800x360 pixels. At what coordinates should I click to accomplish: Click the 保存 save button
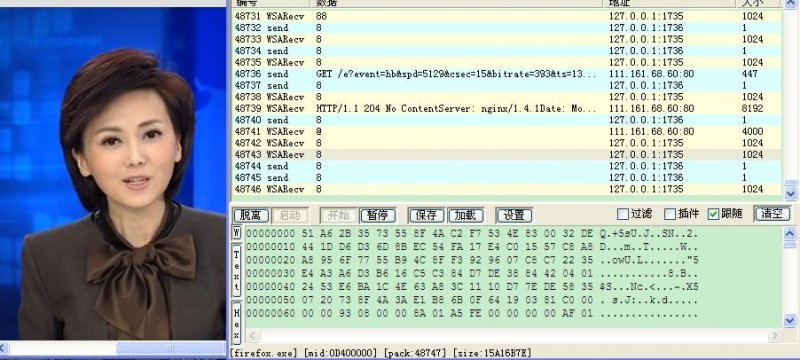(426, 215)
